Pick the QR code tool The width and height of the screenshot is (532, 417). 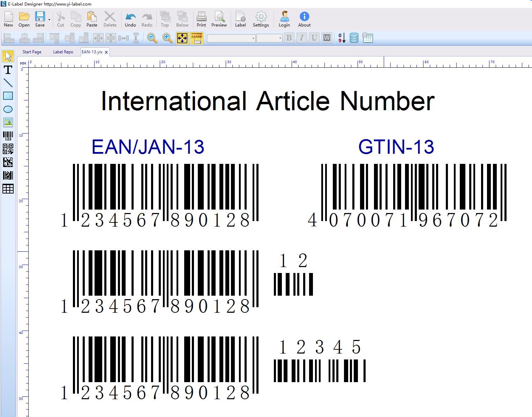point(8,149)
